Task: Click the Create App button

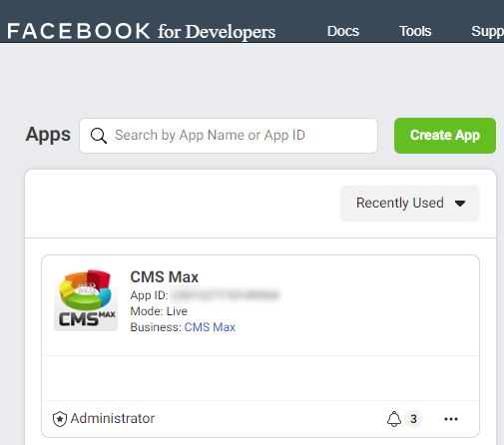Action: click(445, 136)
